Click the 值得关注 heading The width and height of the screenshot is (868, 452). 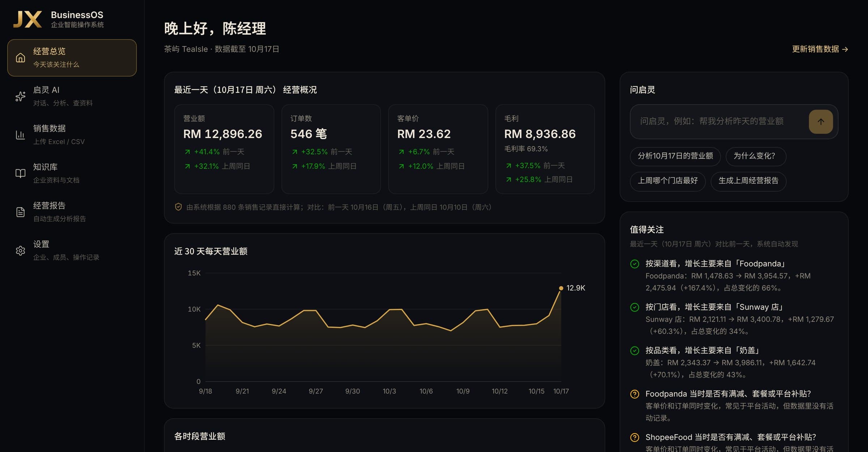tap(647, 230)
